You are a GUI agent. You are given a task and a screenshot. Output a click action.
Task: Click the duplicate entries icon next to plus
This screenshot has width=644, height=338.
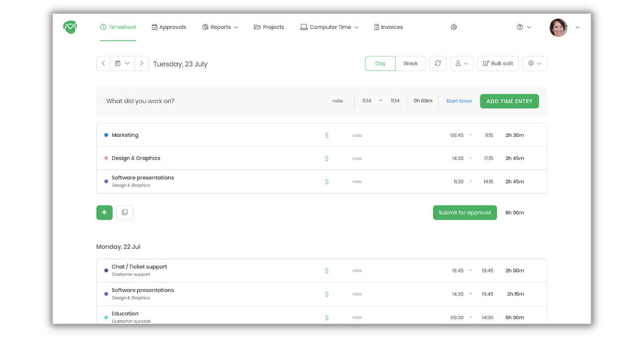pos(125,212)
